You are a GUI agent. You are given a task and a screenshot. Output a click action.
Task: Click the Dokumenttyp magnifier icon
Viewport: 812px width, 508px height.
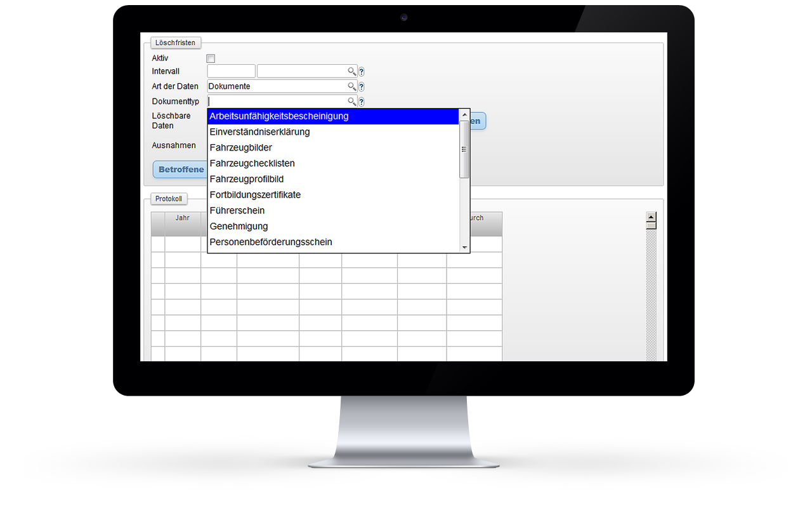(x=351, y=102)
